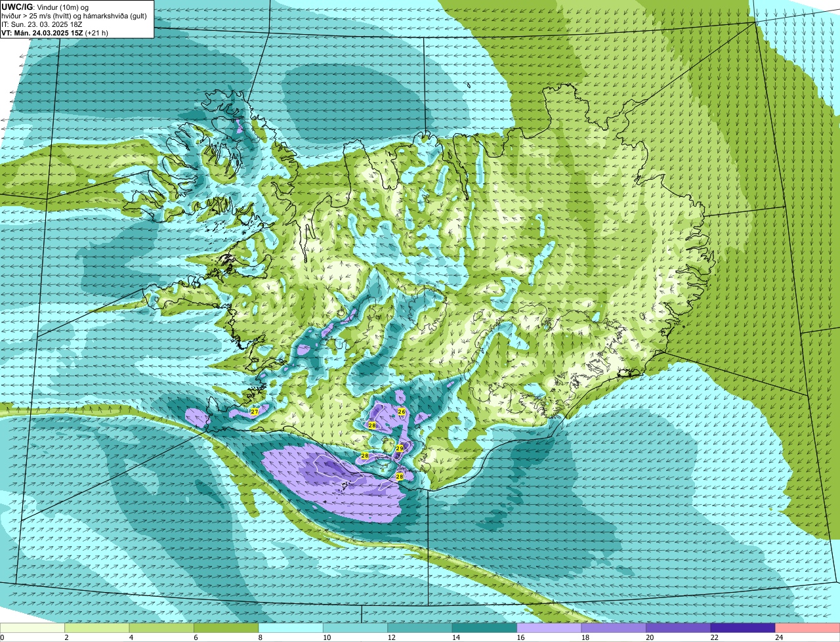Select the 22–24 m/s dark indigo legend swatch
Image resolution: width=840 pixels, height=642 pixels.
point(743,628)
